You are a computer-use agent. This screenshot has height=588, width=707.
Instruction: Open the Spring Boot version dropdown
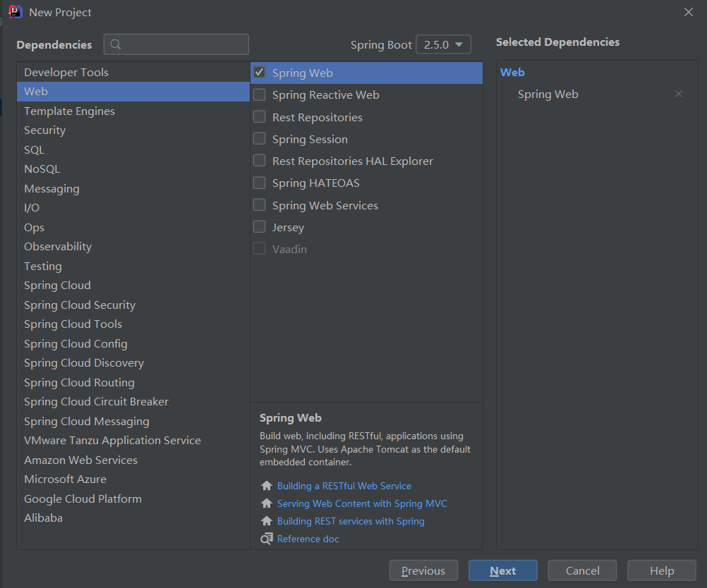(443, 44)
